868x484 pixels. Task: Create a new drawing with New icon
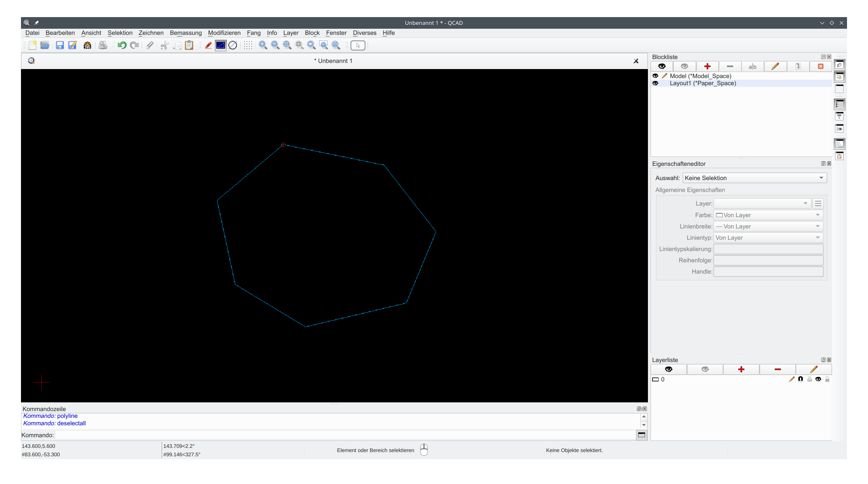[x=32, y=45]
